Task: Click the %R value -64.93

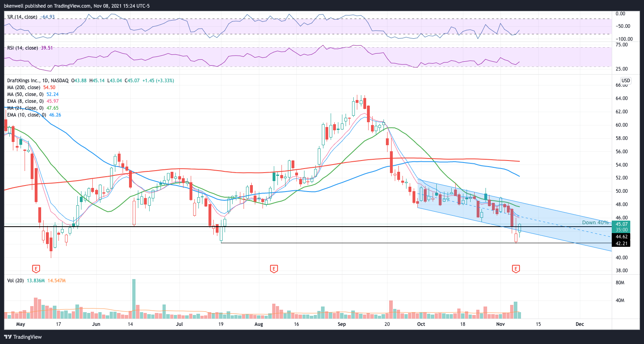Action: coord(48,17)
